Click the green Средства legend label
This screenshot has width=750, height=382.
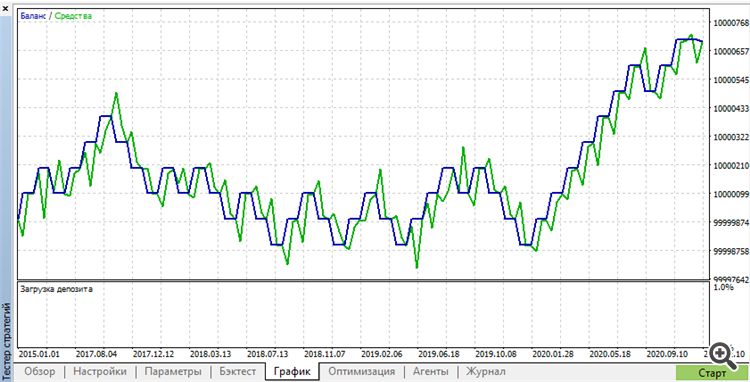73,16
